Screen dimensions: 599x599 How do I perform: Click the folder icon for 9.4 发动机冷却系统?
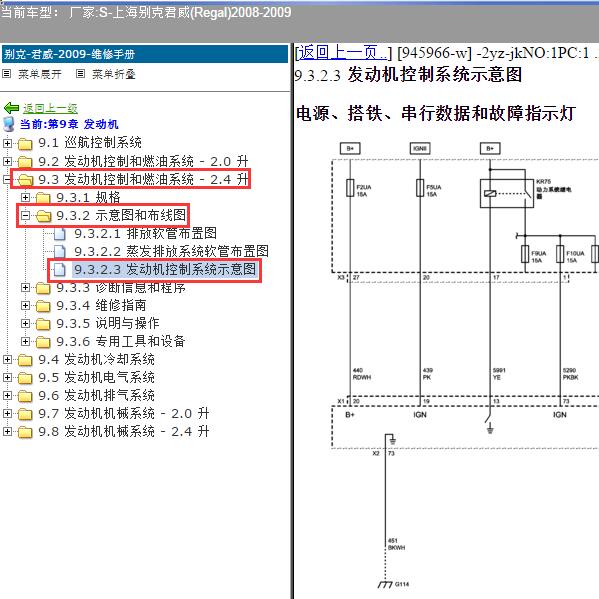pos(25,359)
